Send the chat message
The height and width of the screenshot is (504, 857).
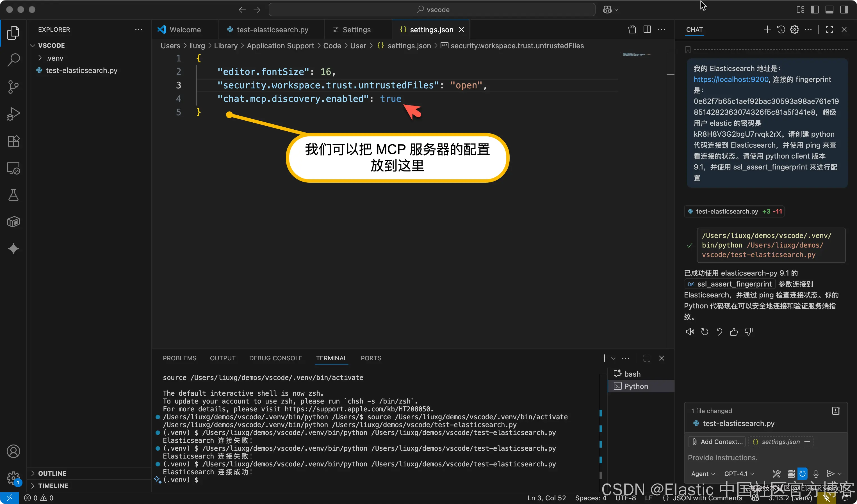point(830,474)
